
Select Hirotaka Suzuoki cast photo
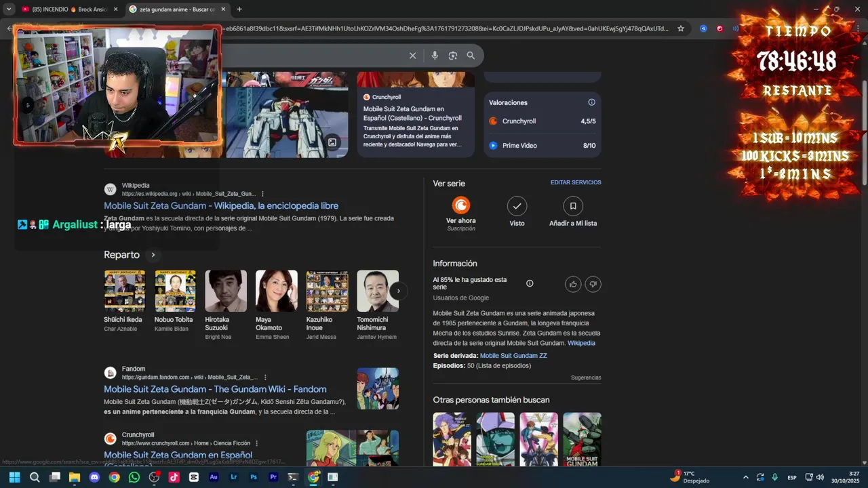(x=226, y=291)
